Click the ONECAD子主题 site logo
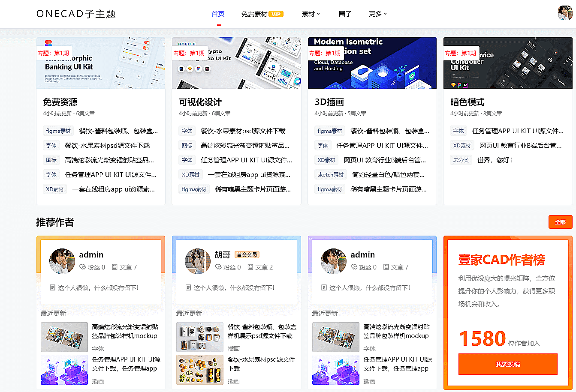This screenshot has height=392, width=576. [x=76, y=14]
